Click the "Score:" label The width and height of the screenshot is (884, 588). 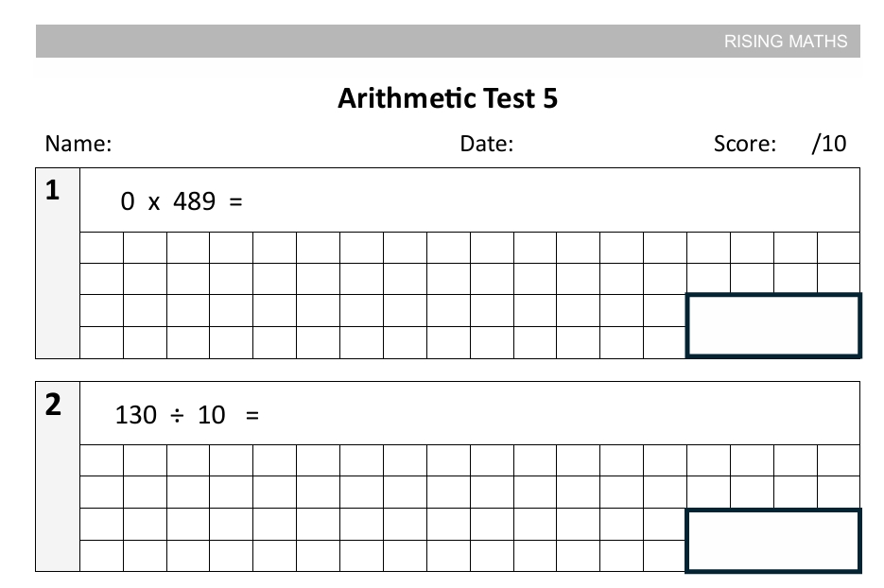745,145
